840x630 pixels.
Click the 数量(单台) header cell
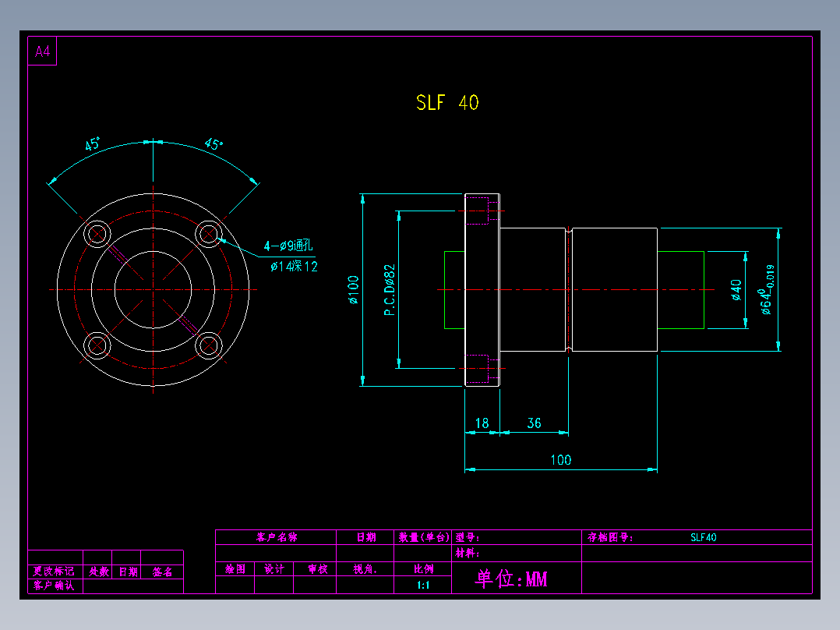tap(423, 537)
